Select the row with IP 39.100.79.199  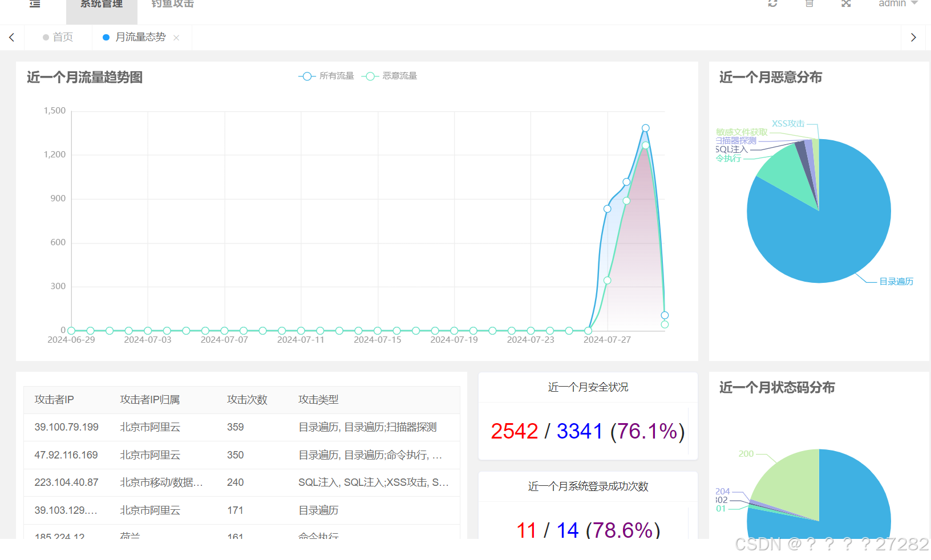point(242,428)
